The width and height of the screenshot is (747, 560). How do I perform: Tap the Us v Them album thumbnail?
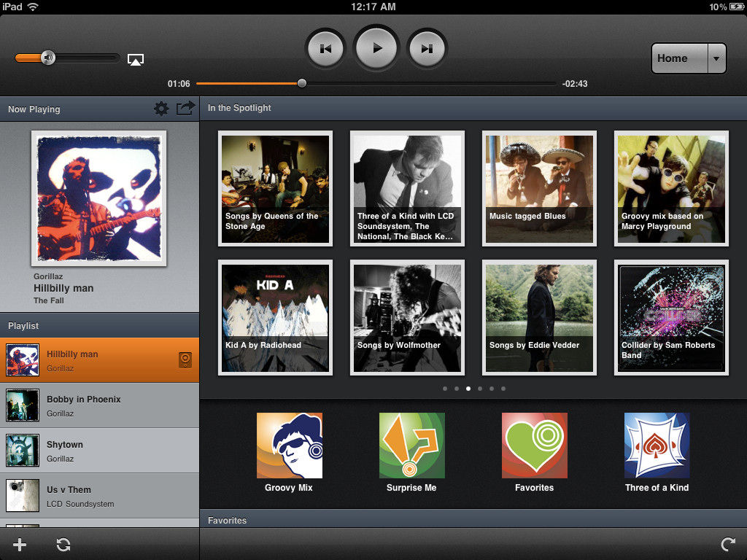coord(23,496)
